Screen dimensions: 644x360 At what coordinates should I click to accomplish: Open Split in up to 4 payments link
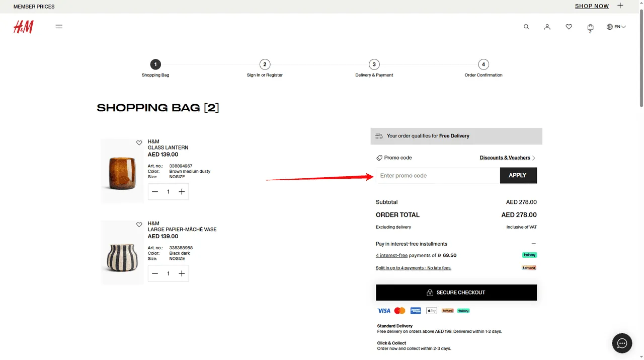click(414, 268)
